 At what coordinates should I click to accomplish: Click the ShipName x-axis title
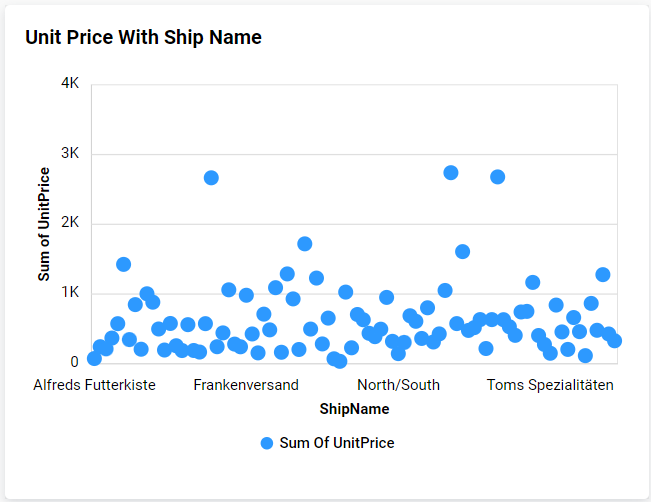pyautogui.click(x=354, y=409)
